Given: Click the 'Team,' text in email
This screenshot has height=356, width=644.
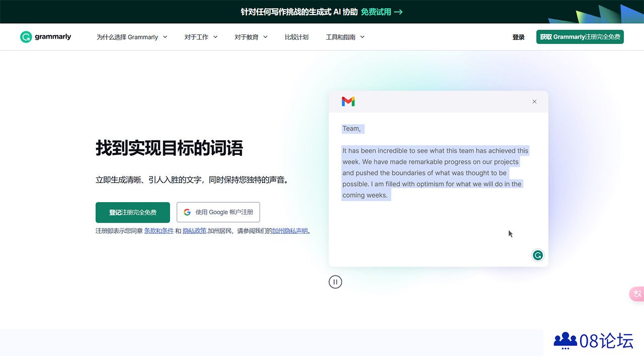Looking at the screenshot, I should 352,129.
